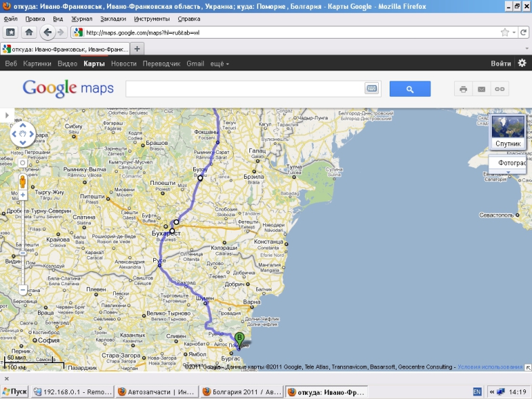Open the ещё dropdown in Google bar
The image size is (532, 399).
220,64
